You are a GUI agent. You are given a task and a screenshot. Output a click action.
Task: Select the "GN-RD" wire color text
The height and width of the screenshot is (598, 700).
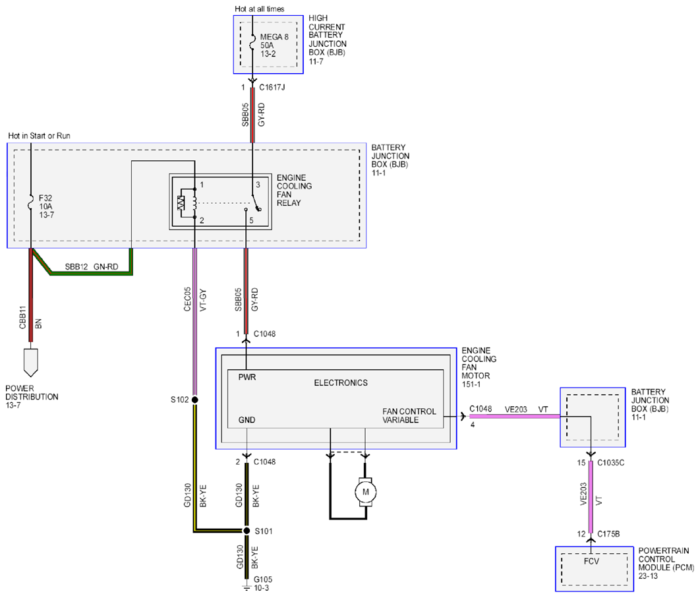[106, 266]
